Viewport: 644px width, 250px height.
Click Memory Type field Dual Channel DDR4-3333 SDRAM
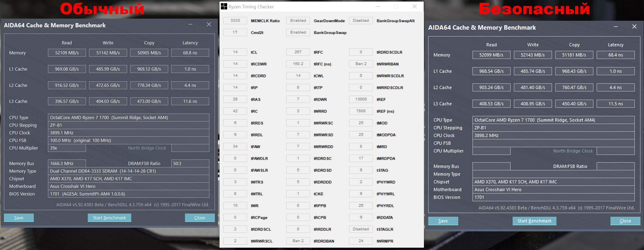(x=129, y=171)
